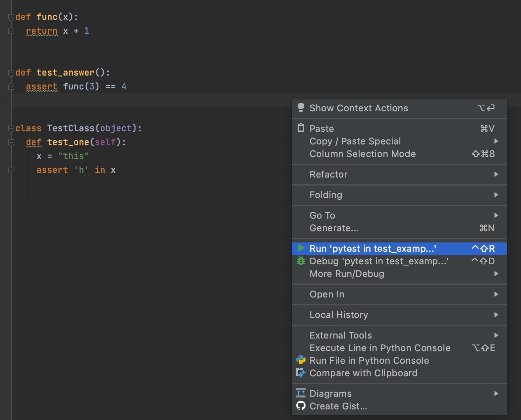Toggle Column Selection Mode
Image resolution: width=521 pixels, height=420 pixels.
[x=399, y=154]
